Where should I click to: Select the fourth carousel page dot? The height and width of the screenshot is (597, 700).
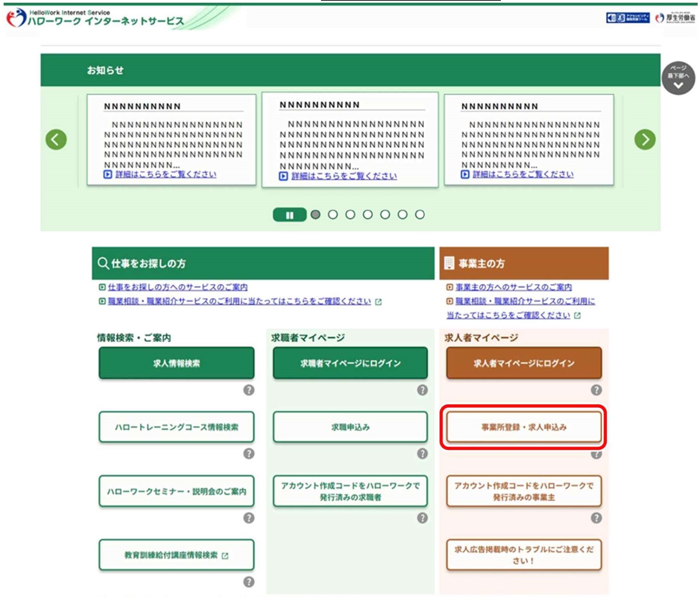(368, 215)
